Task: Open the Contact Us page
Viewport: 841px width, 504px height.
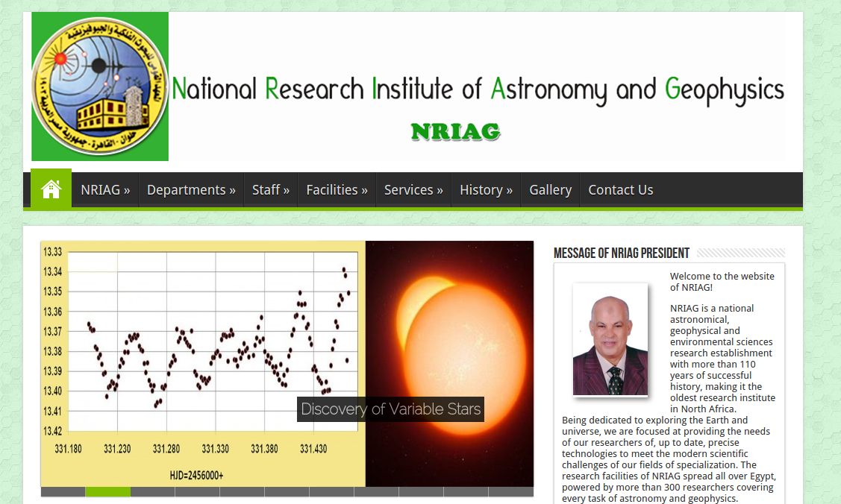Action: coord(621,190)
